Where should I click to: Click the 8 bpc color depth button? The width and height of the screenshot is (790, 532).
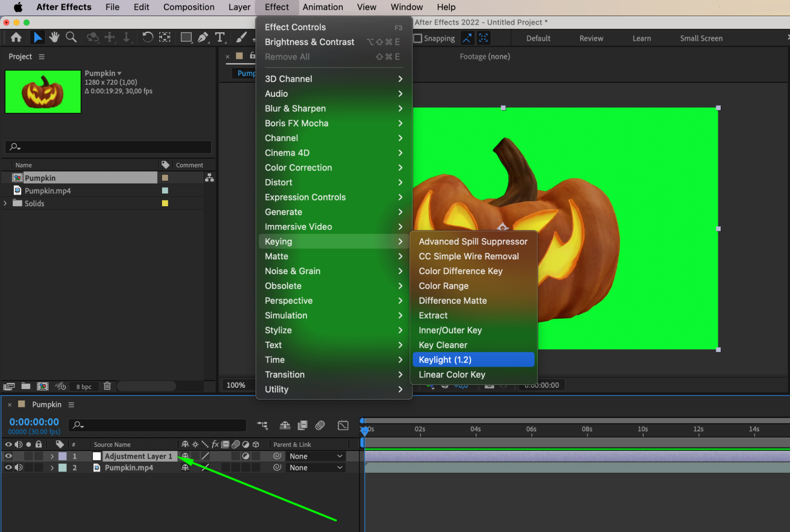click(84, 386)
